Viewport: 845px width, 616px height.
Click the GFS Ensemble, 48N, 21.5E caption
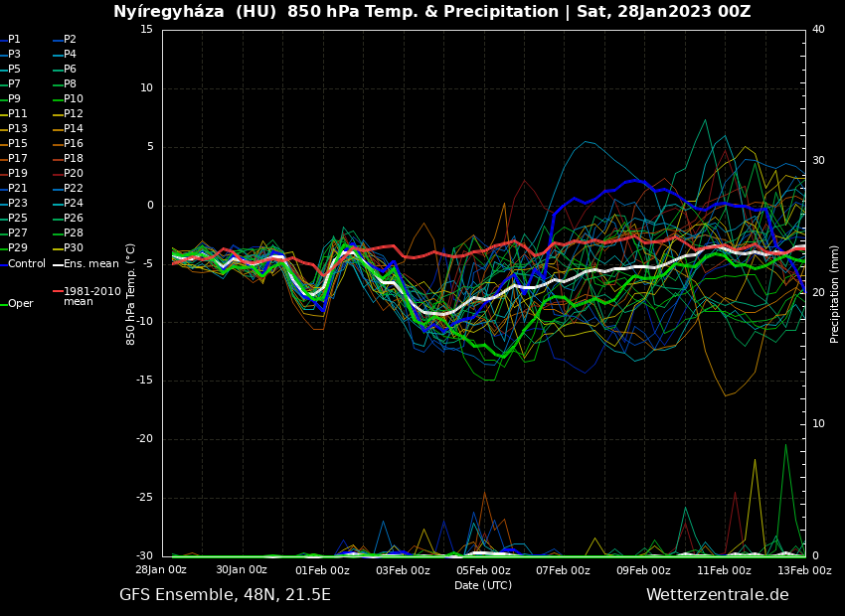225,595
